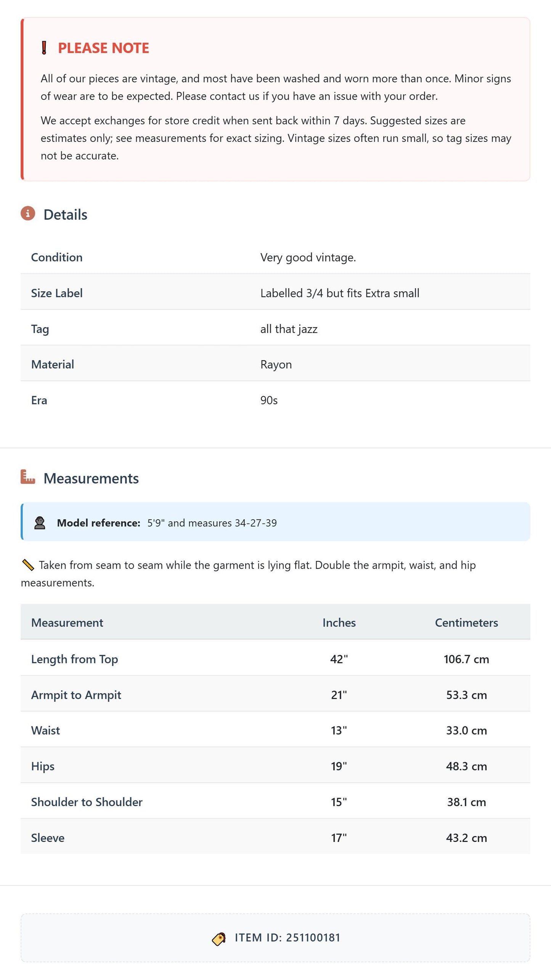Click the red exclamation mark icon

[44, 48]
